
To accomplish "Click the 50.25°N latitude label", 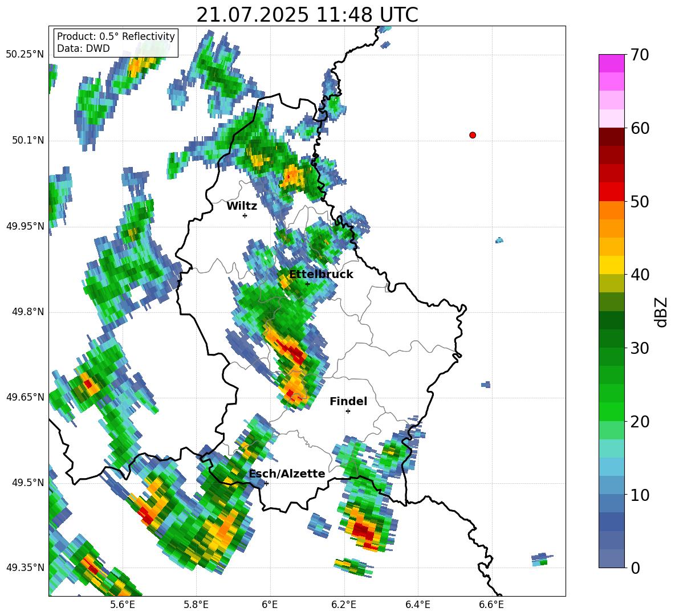I will 25,55.
